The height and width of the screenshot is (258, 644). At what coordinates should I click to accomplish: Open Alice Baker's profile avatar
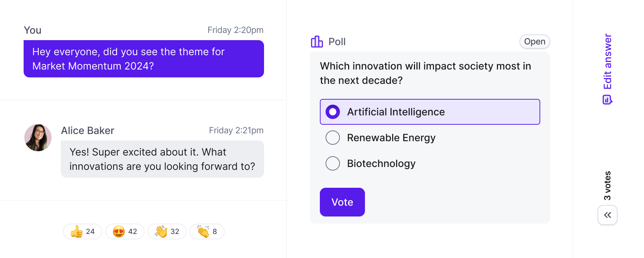pos(38,138)
